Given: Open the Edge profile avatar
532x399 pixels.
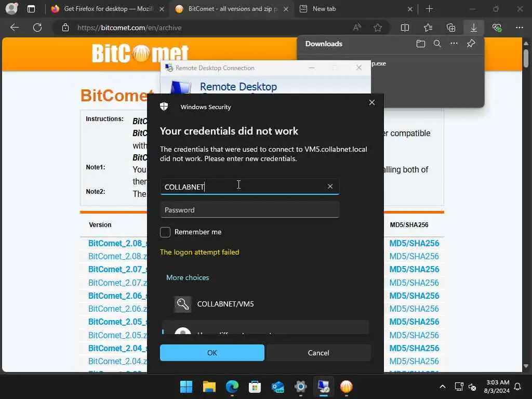Looking at the screenshot, I should [x=11, y=8].
